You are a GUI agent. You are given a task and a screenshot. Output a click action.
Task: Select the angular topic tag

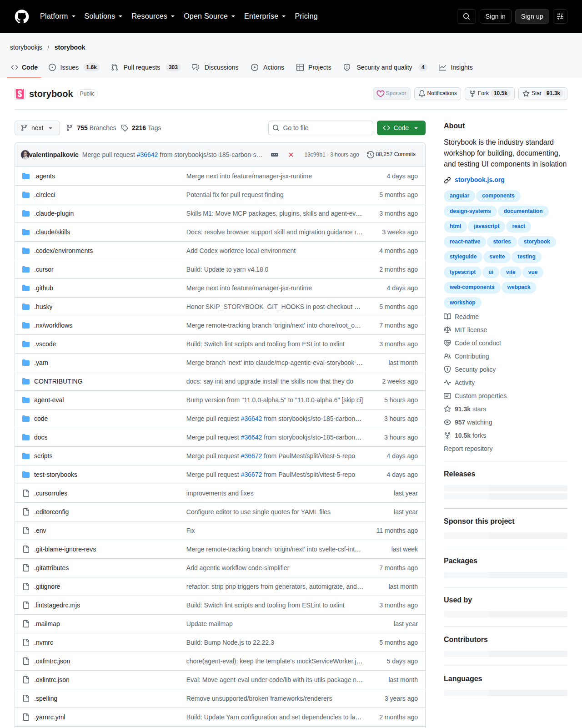[x=459, y=196]
